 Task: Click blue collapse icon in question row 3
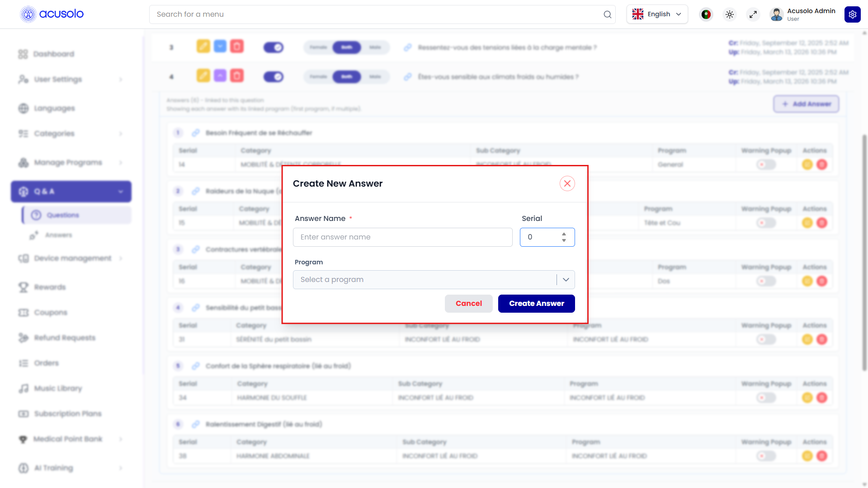tap(220, 46)
